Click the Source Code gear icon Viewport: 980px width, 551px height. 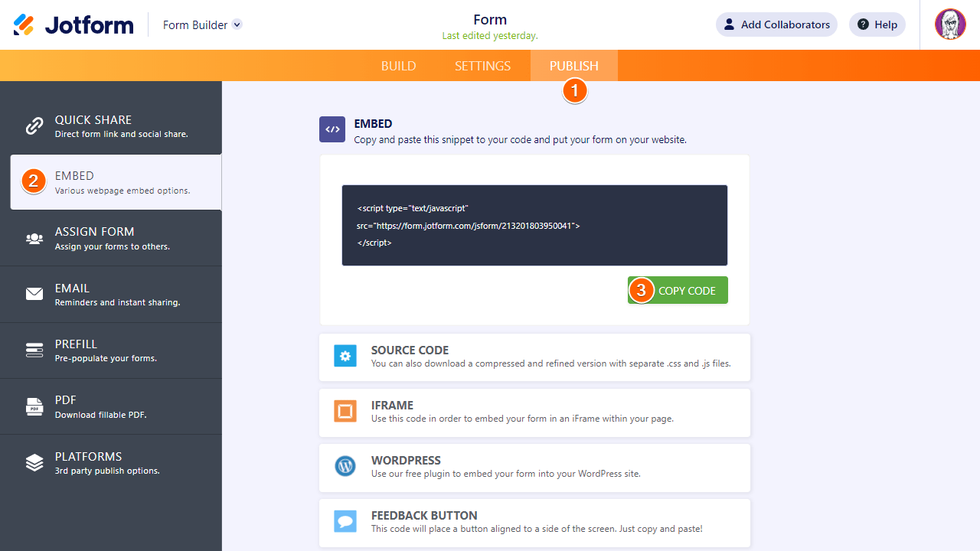(x=345, y=356)
